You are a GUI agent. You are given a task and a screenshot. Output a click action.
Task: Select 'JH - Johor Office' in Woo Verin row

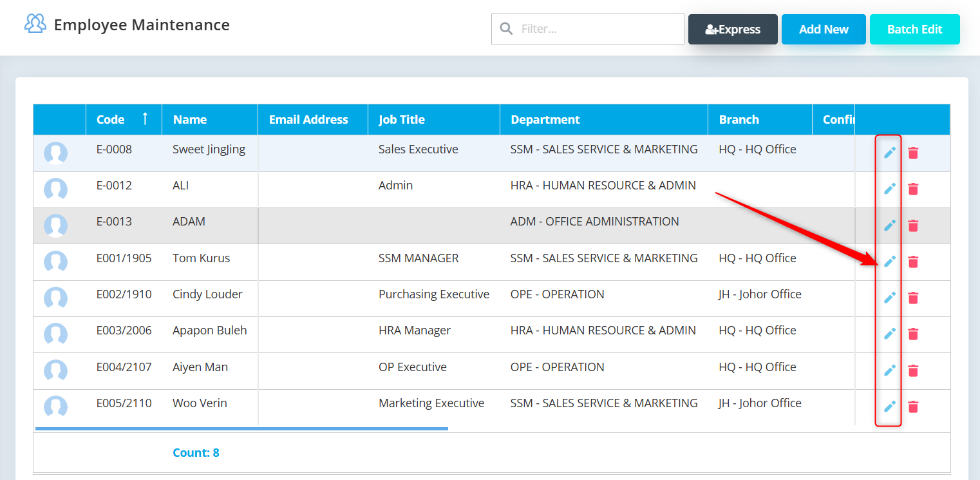(760, 403)
